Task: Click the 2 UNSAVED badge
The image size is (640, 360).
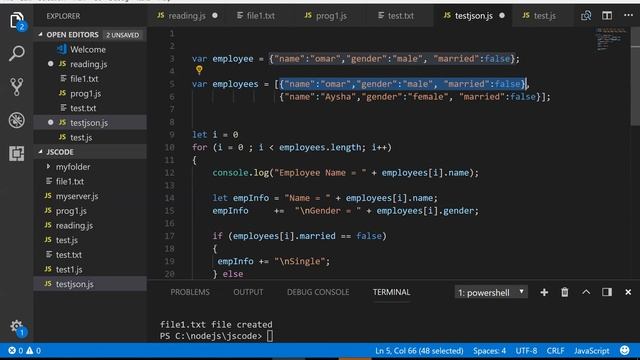Action: click(122, 35)
